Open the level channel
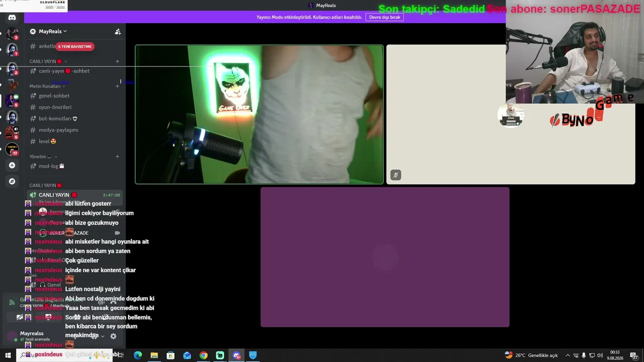 coord(75,141)
